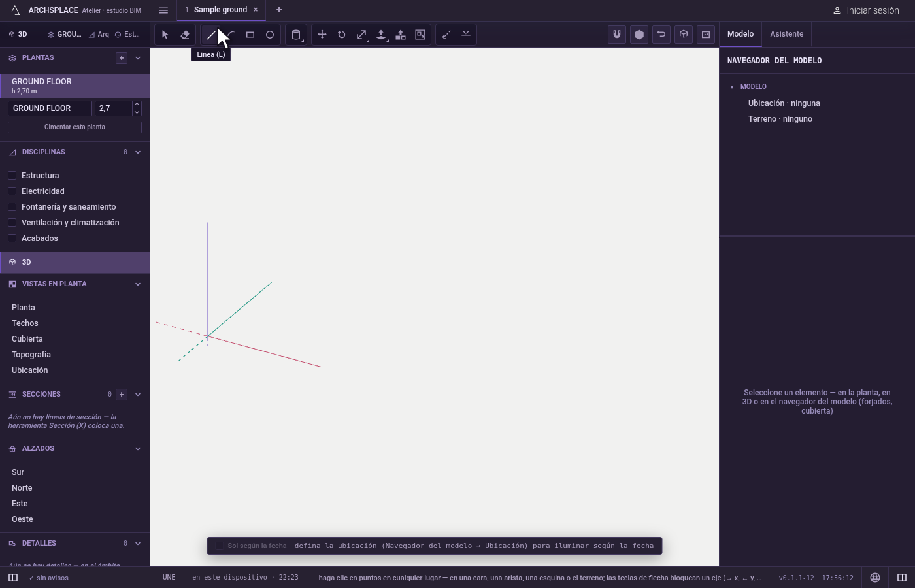The image size is (915, 588).
Task: Enable the Estructura discipline checkbox
Action: coord(12,176)
